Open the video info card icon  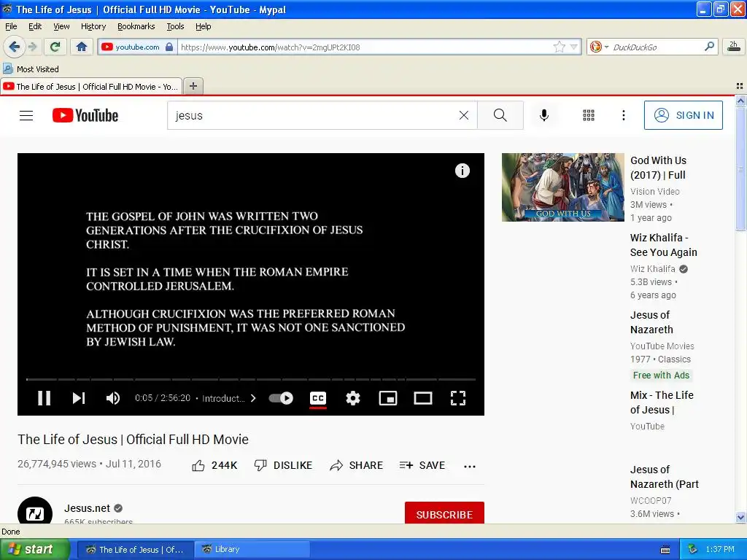[x=462, y=171]
